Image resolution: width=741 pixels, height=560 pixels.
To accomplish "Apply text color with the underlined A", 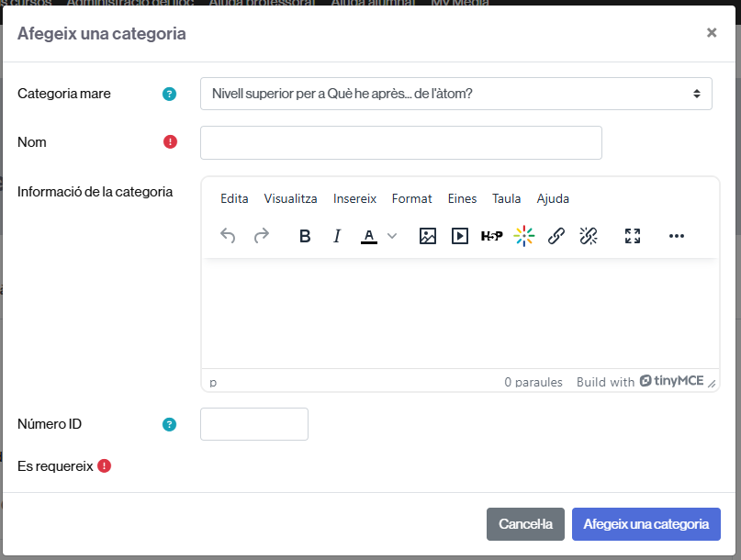I will [369, 236].
